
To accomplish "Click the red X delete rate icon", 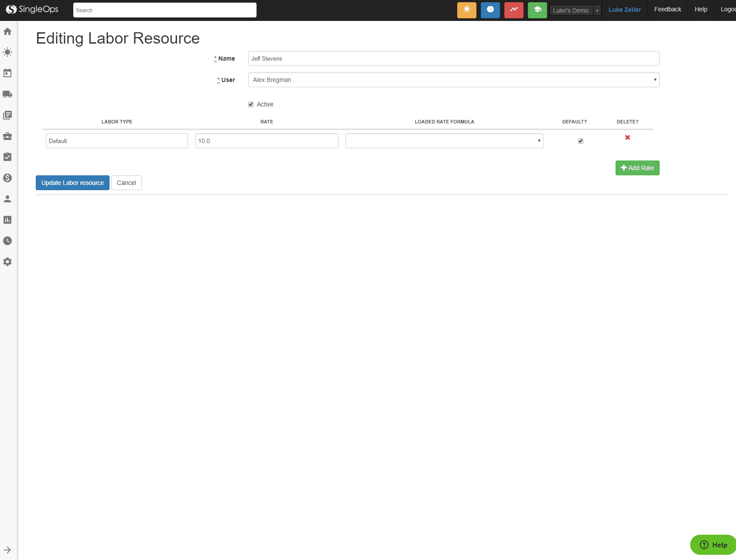I will point(627,137).
